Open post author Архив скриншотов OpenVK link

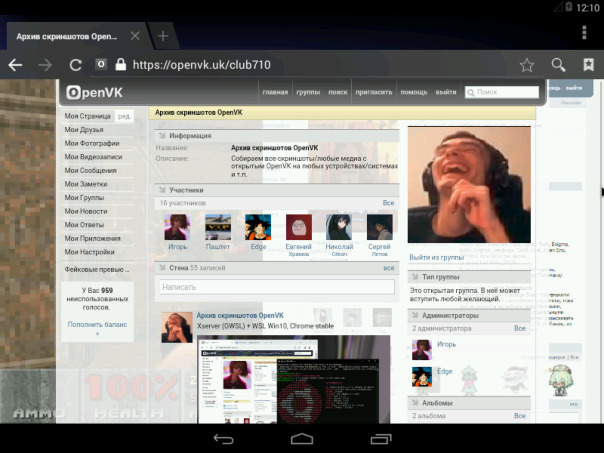pyautogui.click(x=240, y=315)
